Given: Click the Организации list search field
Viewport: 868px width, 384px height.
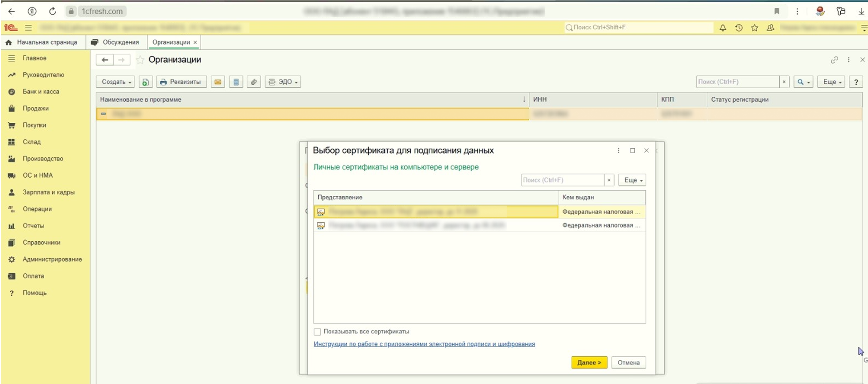Looking at the screenshot, I should tap(738, 82).
